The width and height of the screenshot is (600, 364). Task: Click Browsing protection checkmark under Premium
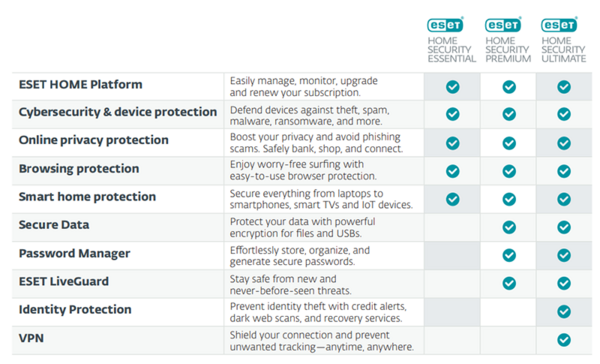click(x=509, y=171)
